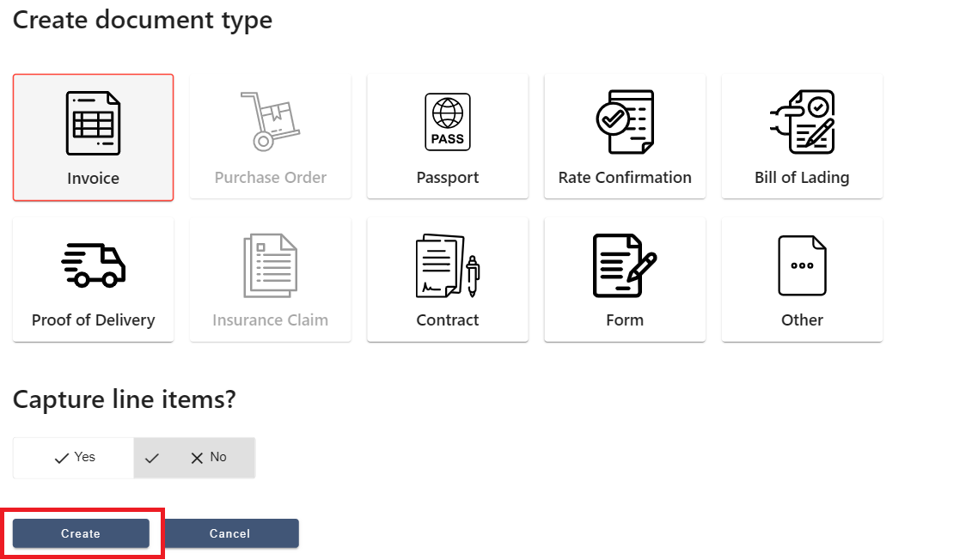The image size is (972, 560).
Task: Toggle the checkmark next to No
Action: [152, 458]
